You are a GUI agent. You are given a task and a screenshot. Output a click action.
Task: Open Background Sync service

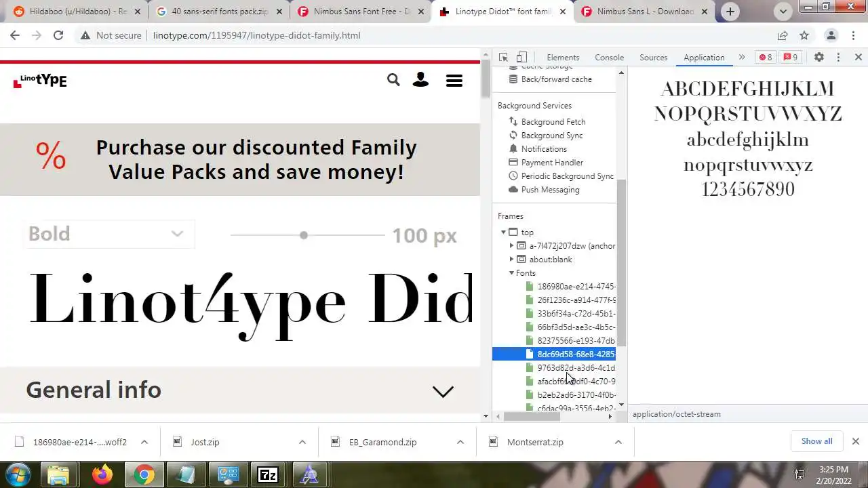click(x=551, y=136)
